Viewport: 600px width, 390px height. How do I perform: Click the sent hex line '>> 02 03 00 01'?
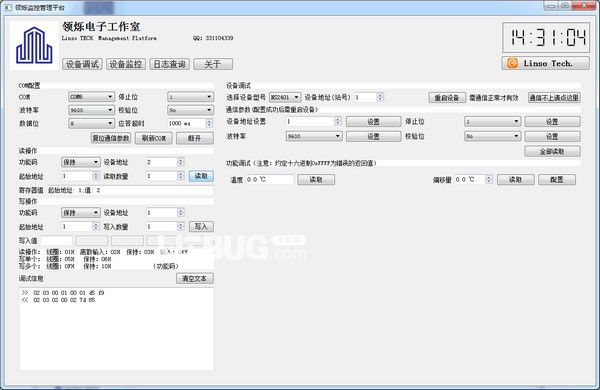(x=63, y=293)
